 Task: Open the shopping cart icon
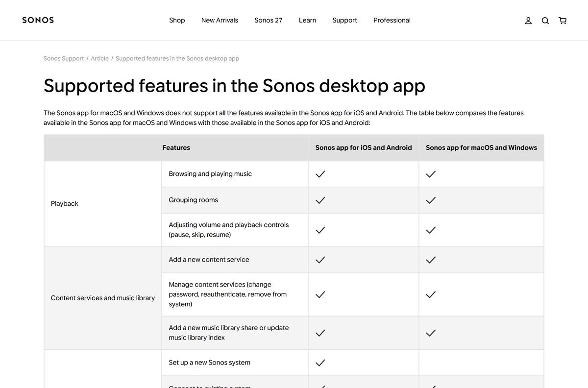coord(563,21)
